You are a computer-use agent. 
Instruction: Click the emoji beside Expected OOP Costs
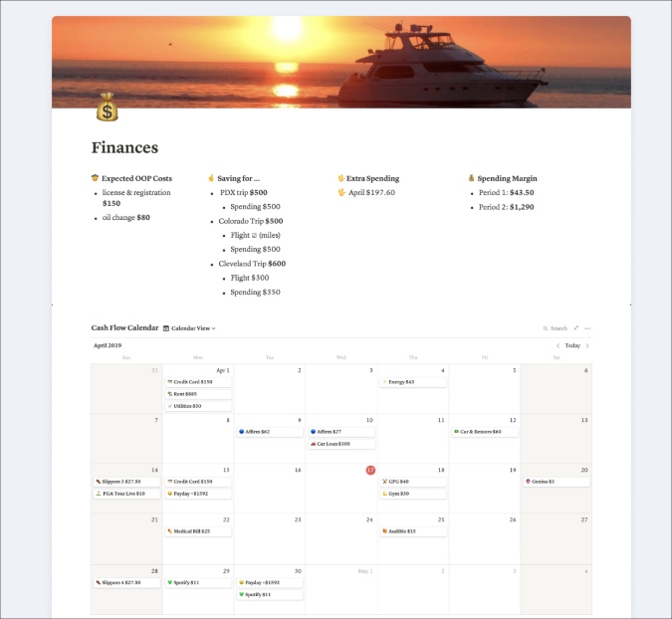point(96,178)
